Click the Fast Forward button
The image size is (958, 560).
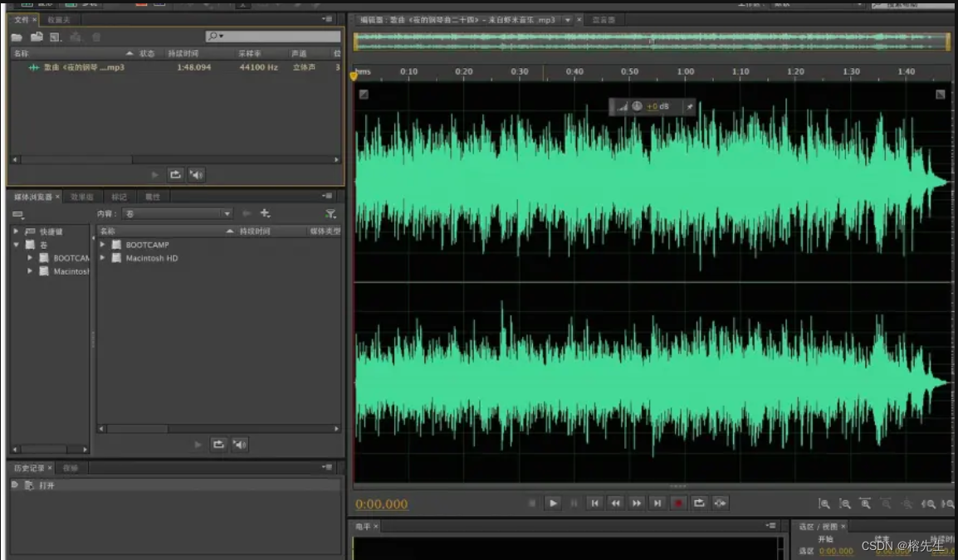coord(636,504)
